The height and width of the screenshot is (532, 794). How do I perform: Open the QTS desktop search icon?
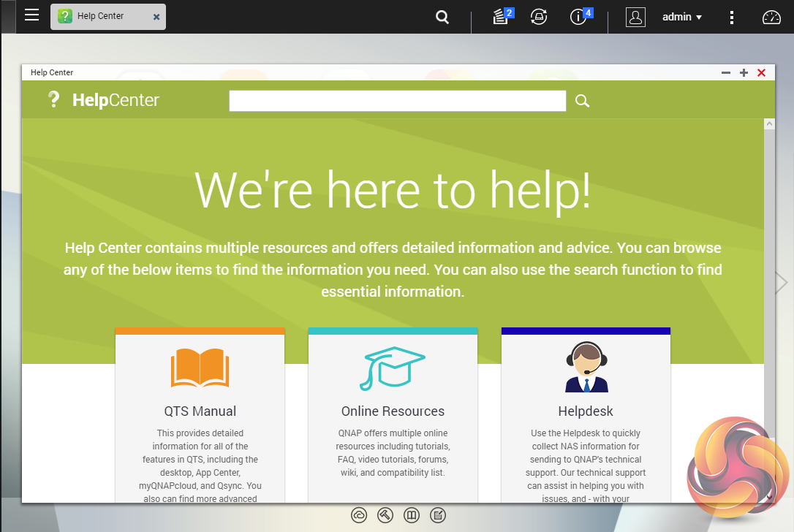442,17
